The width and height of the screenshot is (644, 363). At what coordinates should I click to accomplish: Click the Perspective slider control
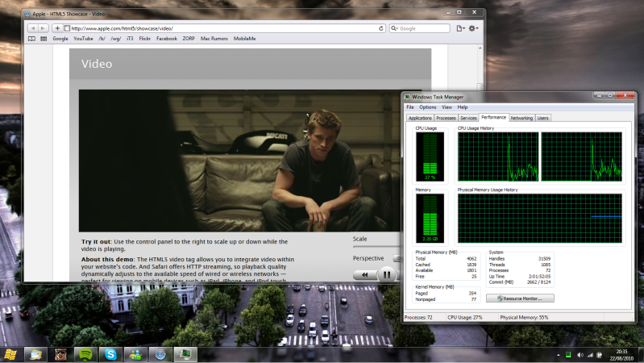pos(397,258)
